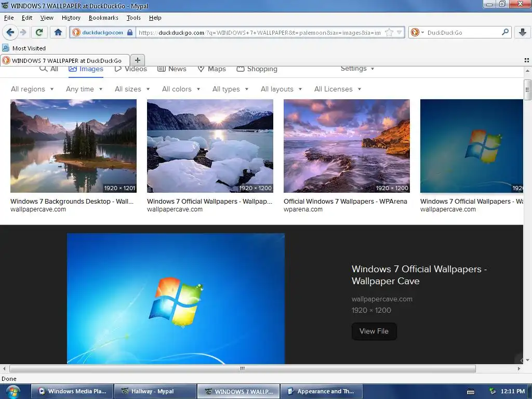Click the list all tabs icon

(527, 60)
